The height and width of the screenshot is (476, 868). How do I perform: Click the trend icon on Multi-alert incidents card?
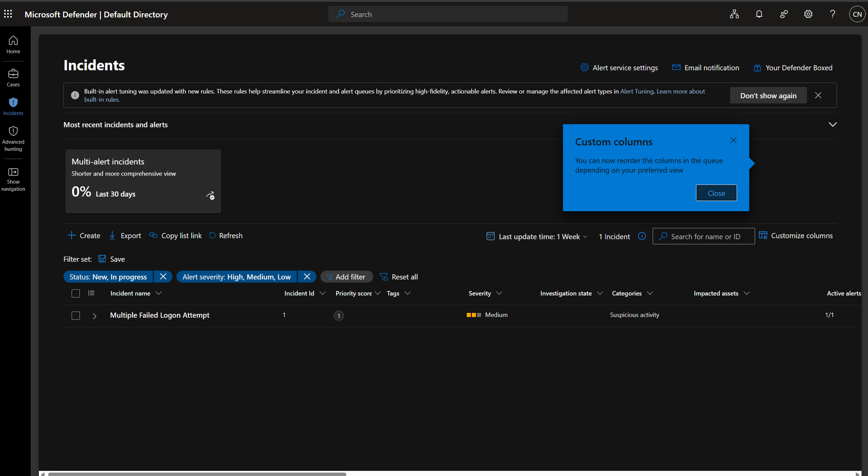click(x=210, y=195)
